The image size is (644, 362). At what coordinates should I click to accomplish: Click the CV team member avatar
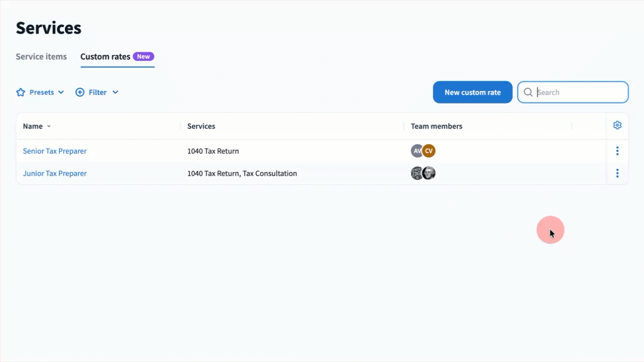coord(429,151)
